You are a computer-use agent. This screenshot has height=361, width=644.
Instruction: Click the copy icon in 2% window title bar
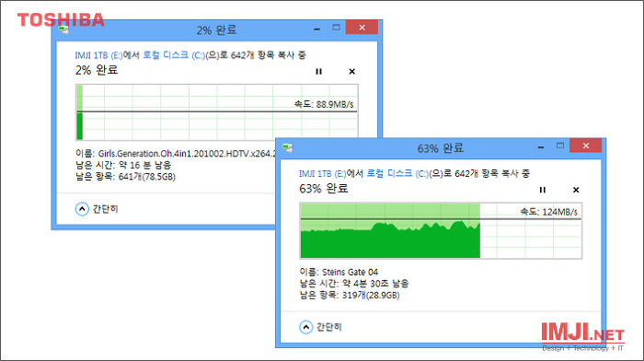coord(63,29)
